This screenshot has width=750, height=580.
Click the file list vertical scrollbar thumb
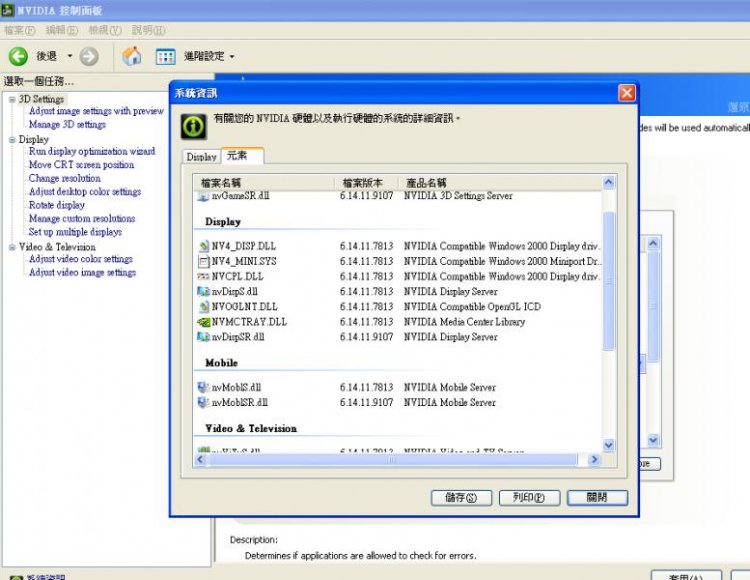tap(608, 281)
